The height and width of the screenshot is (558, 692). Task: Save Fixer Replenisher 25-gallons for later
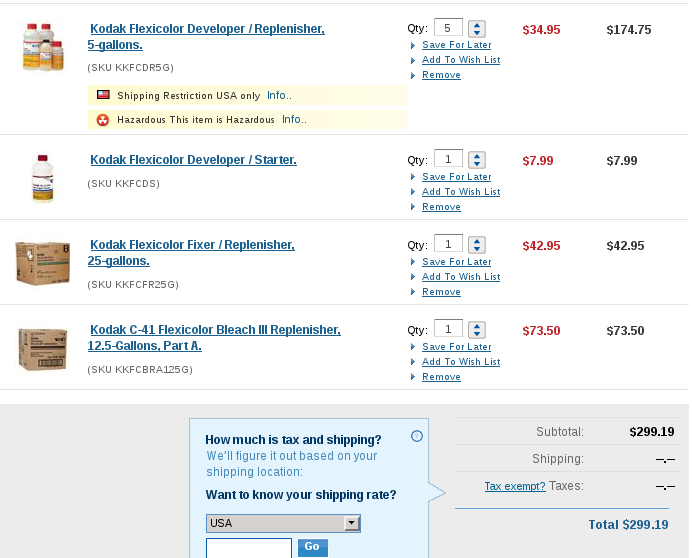pyautogui.click(x=457, y=262)
